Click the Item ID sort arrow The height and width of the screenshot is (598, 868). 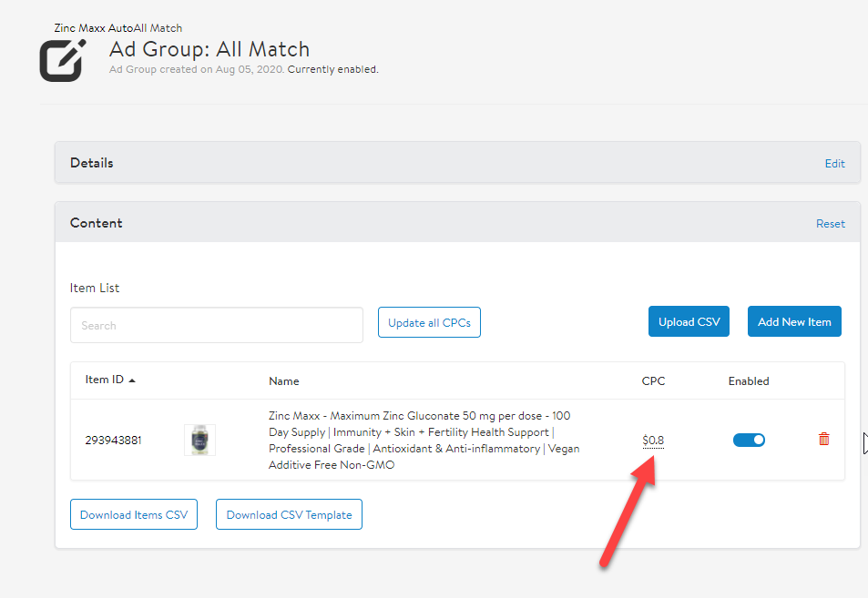[132, 380]
